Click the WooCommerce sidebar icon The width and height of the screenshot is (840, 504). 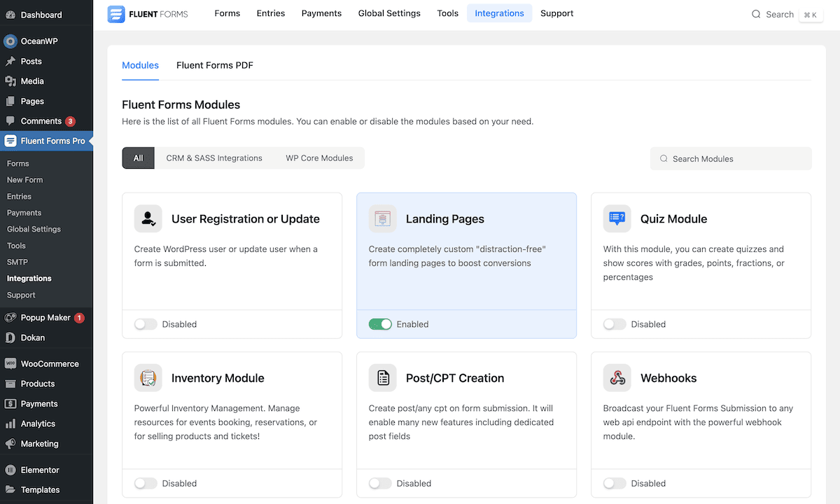(10, 364)
